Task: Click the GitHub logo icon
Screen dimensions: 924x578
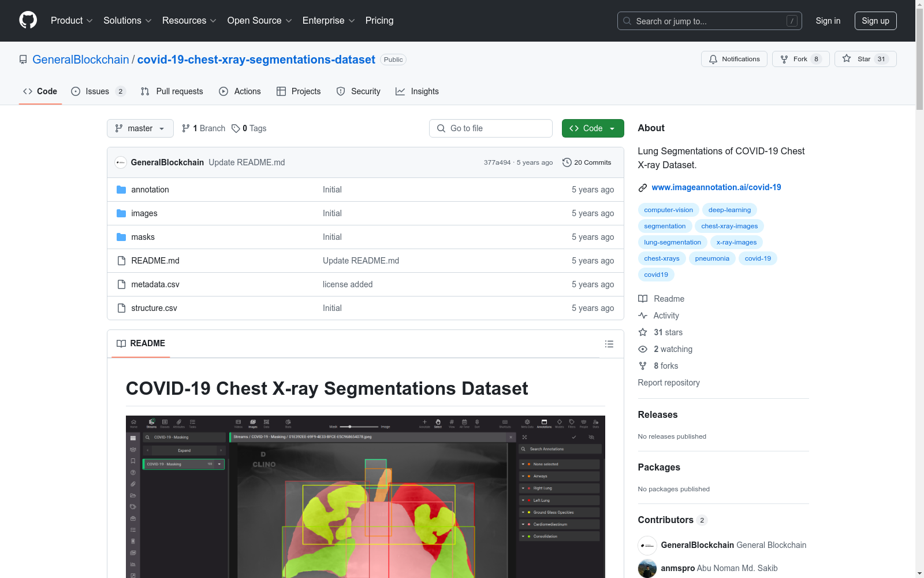Action: click(28, 20)
